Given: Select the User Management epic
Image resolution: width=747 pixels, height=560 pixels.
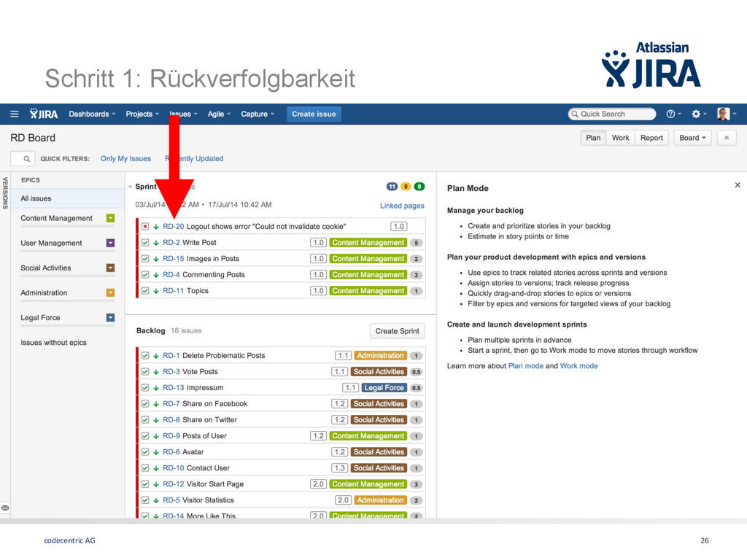Looking at the screenshot, I should [x=51, y=244].
